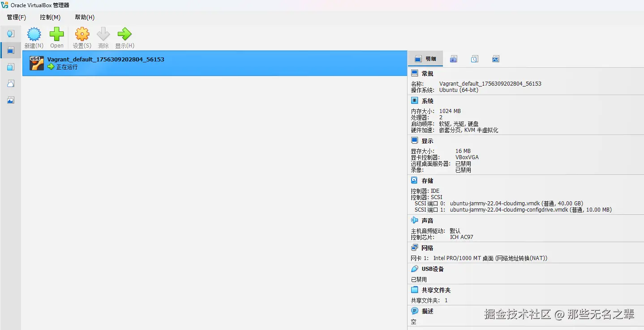Click the 网络 section header

427,248
